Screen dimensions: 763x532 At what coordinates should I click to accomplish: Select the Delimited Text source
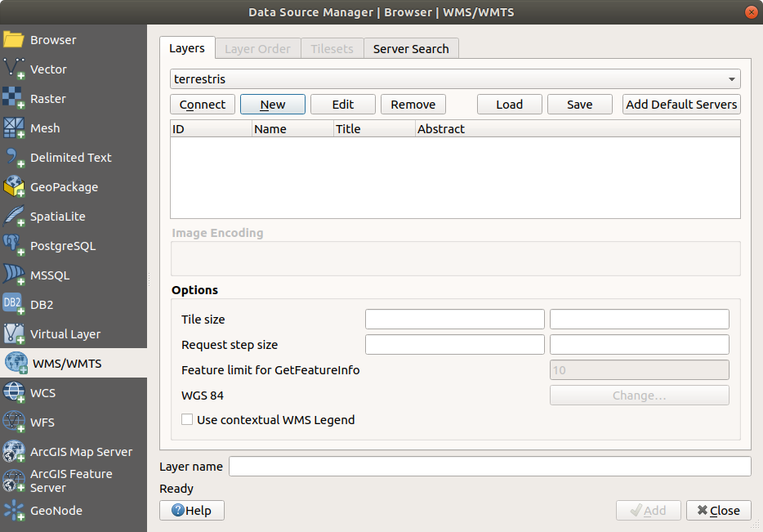coord(70,158)
